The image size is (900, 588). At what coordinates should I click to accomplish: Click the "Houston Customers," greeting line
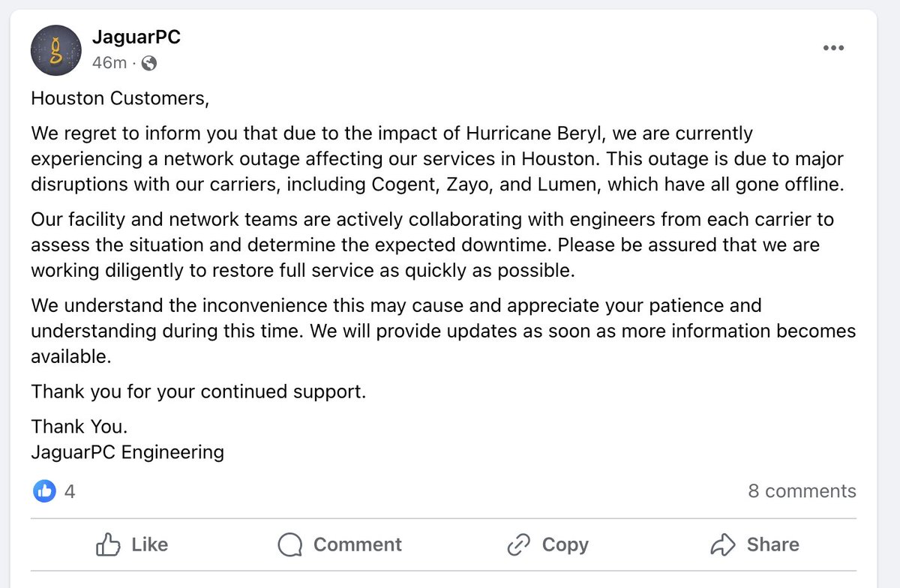click(118, 98)
